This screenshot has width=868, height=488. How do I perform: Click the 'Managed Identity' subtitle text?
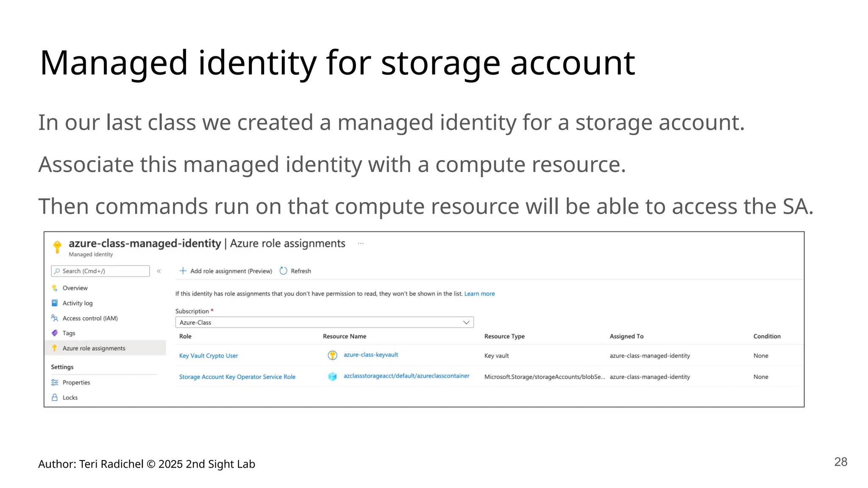pos(91,255)
